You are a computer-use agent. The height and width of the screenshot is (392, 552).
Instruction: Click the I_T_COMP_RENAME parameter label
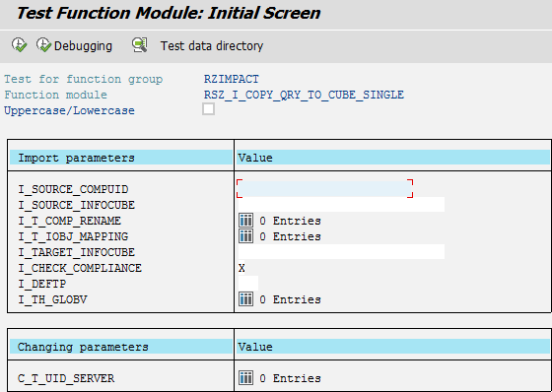coord(69,221)
